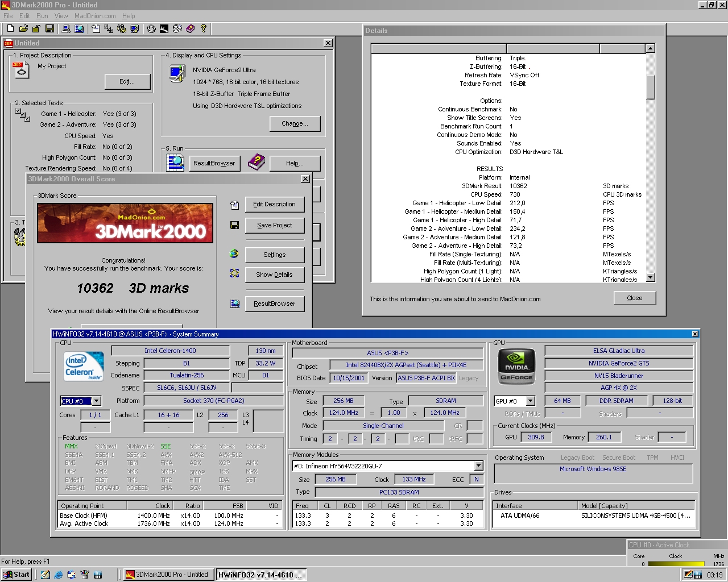Open the Run menu
Viewport: 728px width, 582px height.
click(x=43, y=16)
